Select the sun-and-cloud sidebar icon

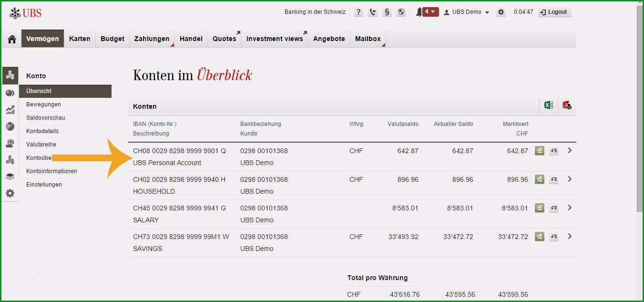click(x=10, y=143)
